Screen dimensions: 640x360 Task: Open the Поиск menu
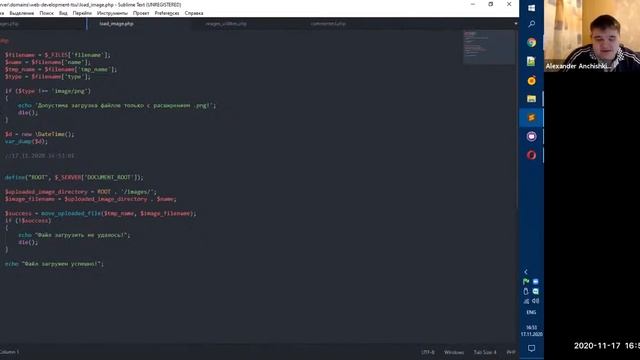click(x=47, y=13)
